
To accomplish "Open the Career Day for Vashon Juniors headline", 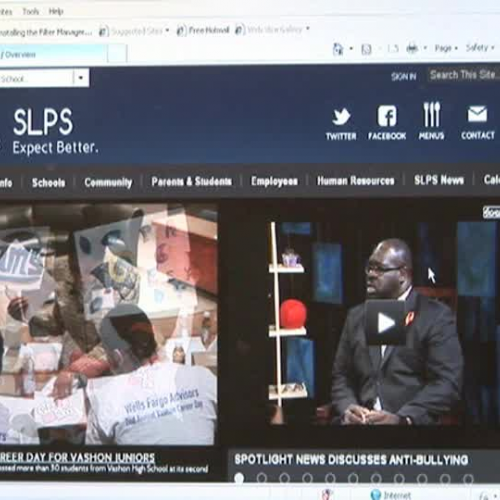I will coord(77,457).
